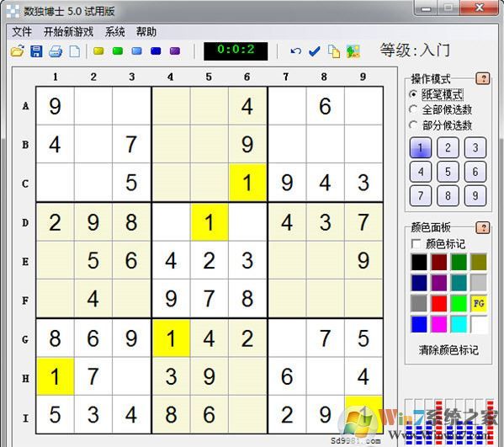The image size is (504, 447).
Task: Select the yellow cell with 1 at row H column 1
Action: [x=56, y=376]
